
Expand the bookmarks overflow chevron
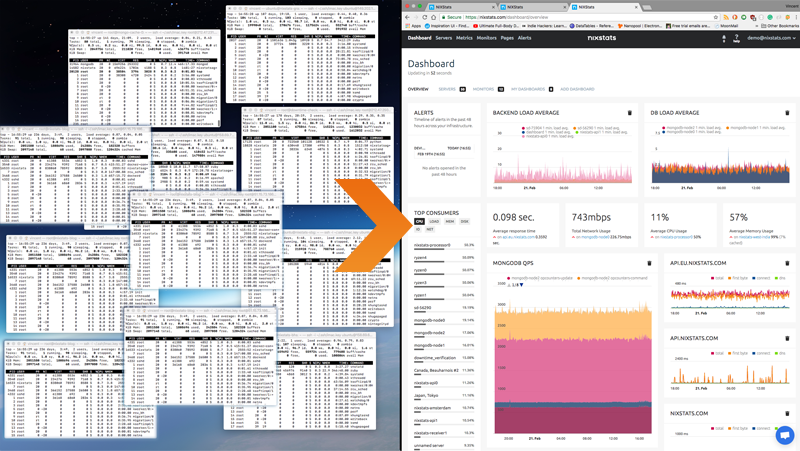click(x=755, y=26)
